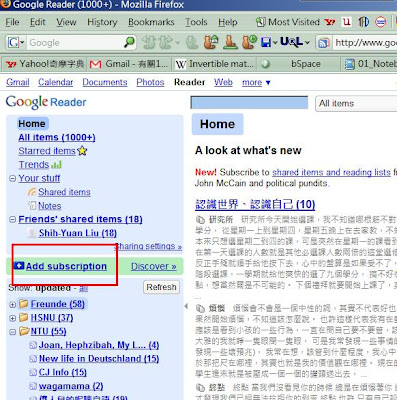Screen dimensions: 397x400
Task: Click the site feed icon by the address bar
Action: click(x=323, y=43)
